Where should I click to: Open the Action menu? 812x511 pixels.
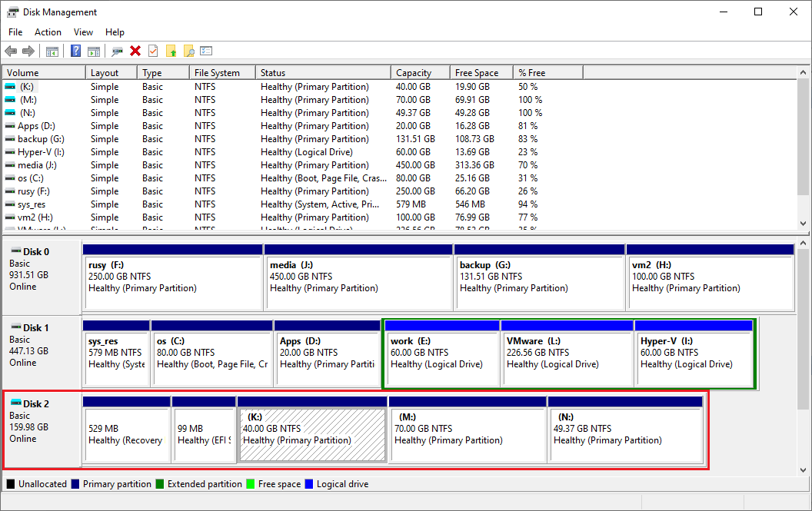tap(48, 32)
